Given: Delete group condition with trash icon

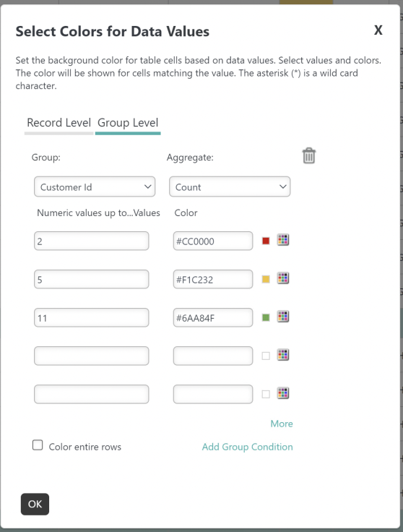Looking at the screenshot, I should click(x=309, y=155).
